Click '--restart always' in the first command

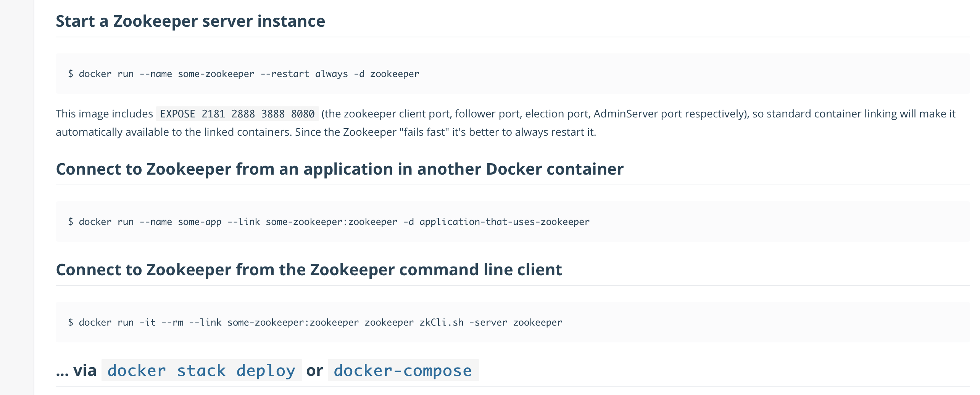[304, 74]
